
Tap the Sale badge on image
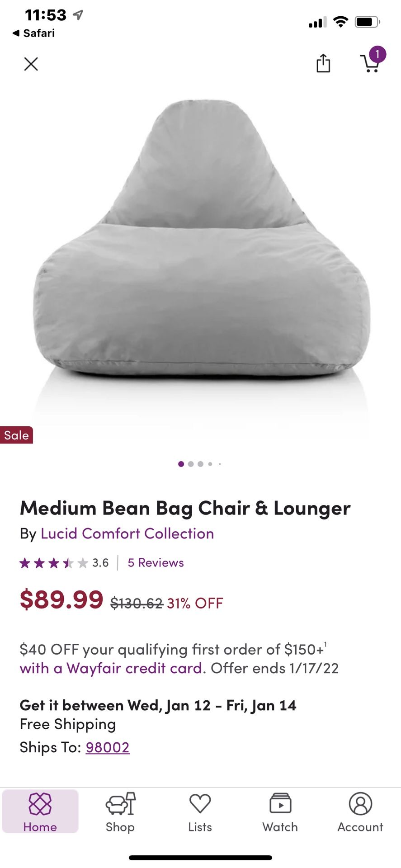point(16,435)
